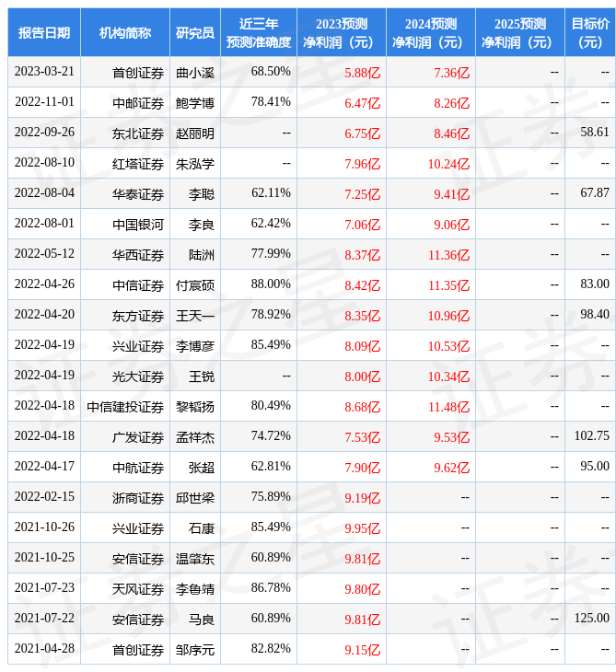This screenshot has width=616, height=672.
Task: Select the 中信建投证券 cell
Action: 125,407
